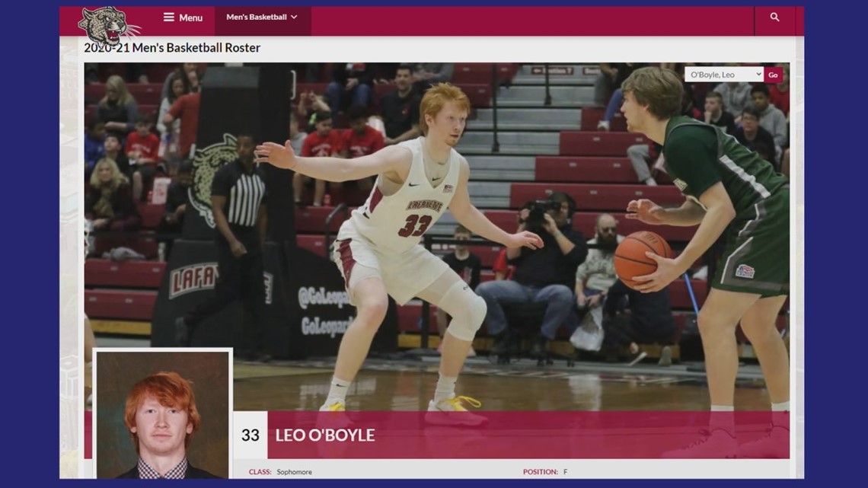The width and height of the screenshot is (868, 488).
Task: Click Leo O'Boyle's headshot thumbnail
Action: click(162, 415)
